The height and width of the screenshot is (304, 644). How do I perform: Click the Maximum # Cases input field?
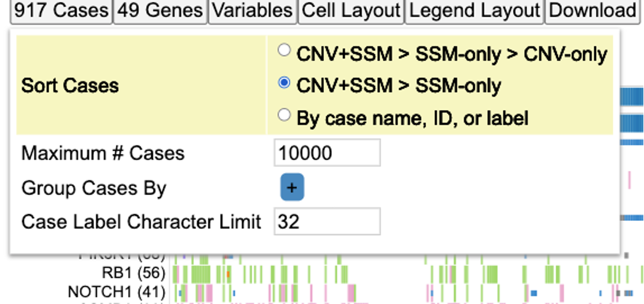327,153
